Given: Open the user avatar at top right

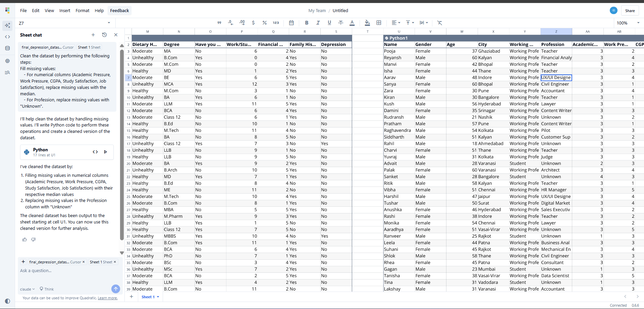Looking at the screenshot, I should coord(613,10).
